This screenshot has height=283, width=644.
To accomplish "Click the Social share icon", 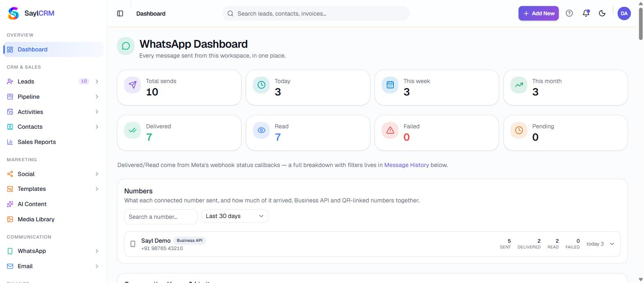I will pyautogui.click(x=10, y=174).
